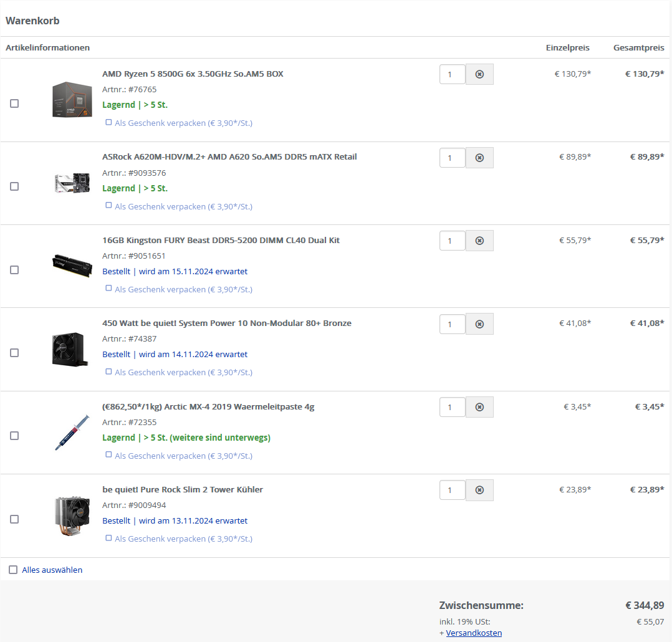
Task: Click the total price € 89,89*
Action: click(647, 157)
